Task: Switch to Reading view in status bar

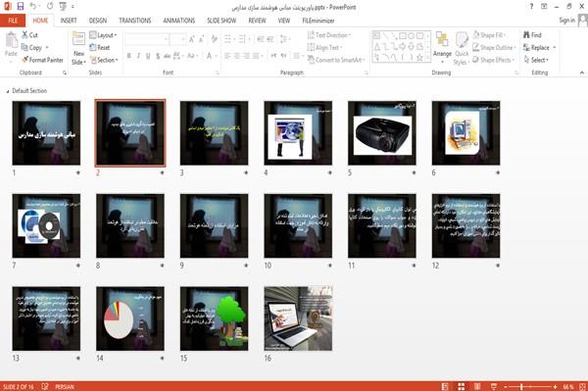Action: [477, 386]
